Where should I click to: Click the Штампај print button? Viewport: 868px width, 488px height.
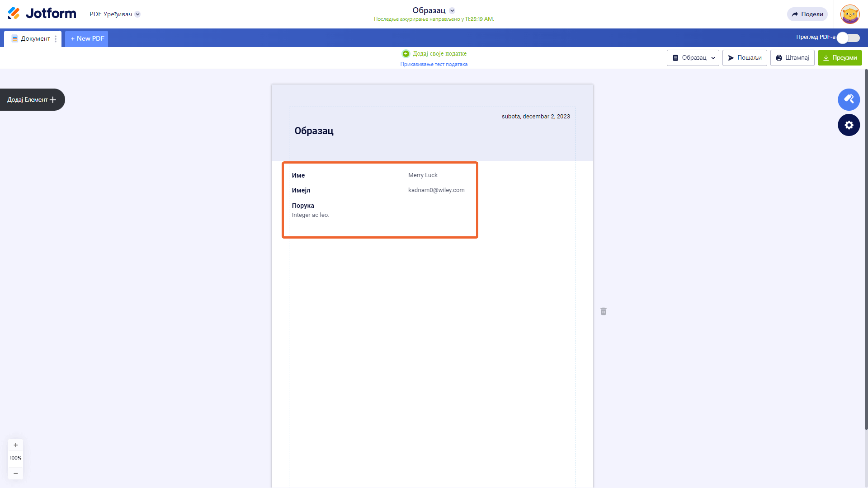[792, 58]
